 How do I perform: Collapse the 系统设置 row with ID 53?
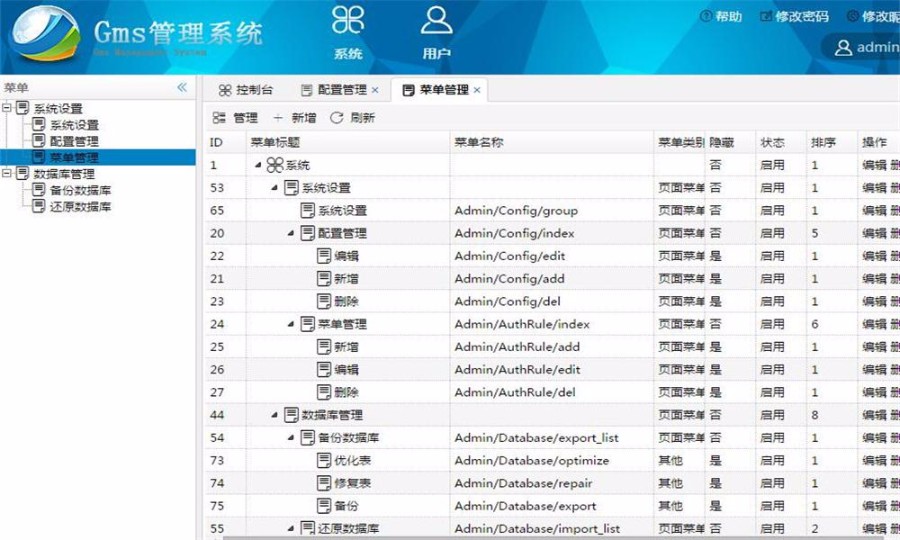click(274, 188)
